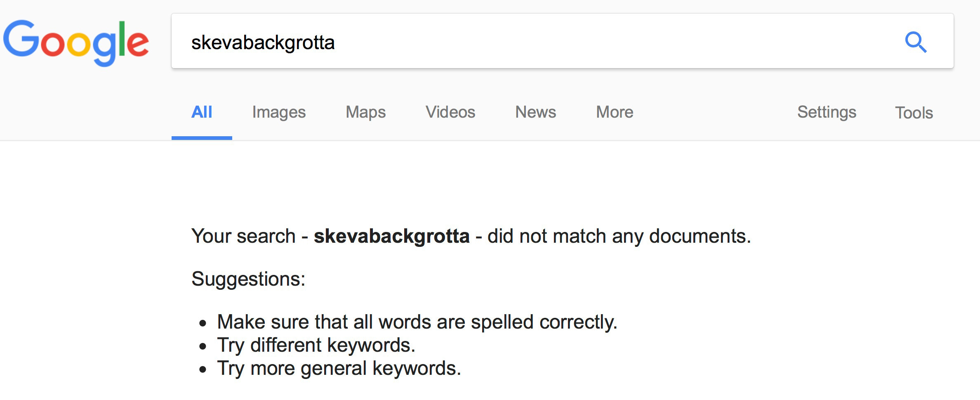This screenshot has width=980, height=400.
Task: Click the empty area of the search field
Action: (x=577, y=42)
